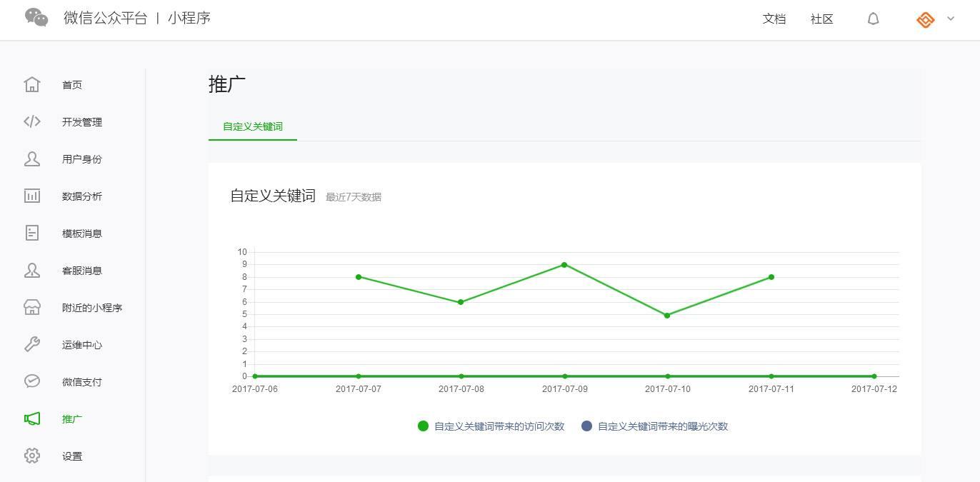Click the WeChat Pay icon
The width and height of the screenshot is (980, 482).
pyautogui.click(x=32, y=382)
